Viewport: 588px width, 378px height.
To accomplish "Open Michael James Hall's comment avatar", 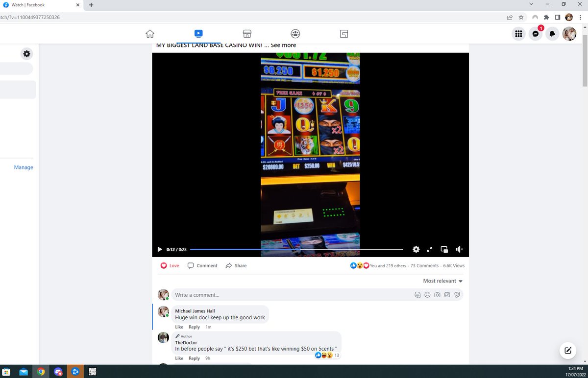I will coord(163,311).
